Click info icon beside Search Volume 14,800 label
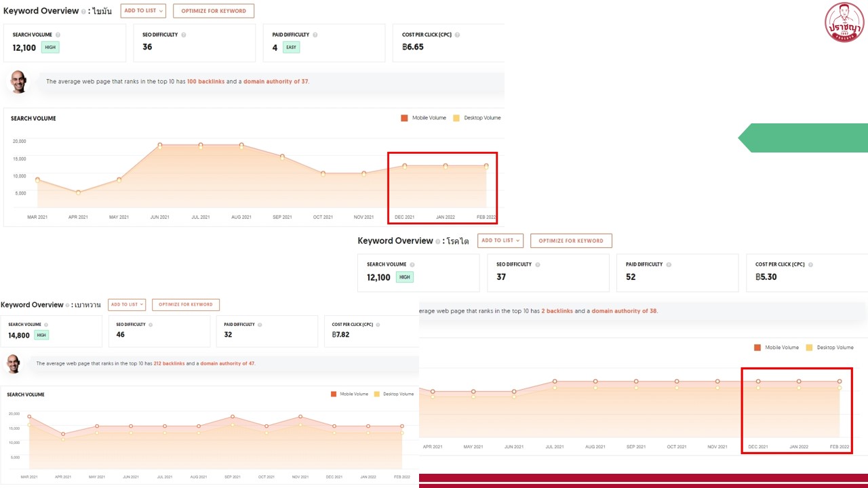 (46, 325)
